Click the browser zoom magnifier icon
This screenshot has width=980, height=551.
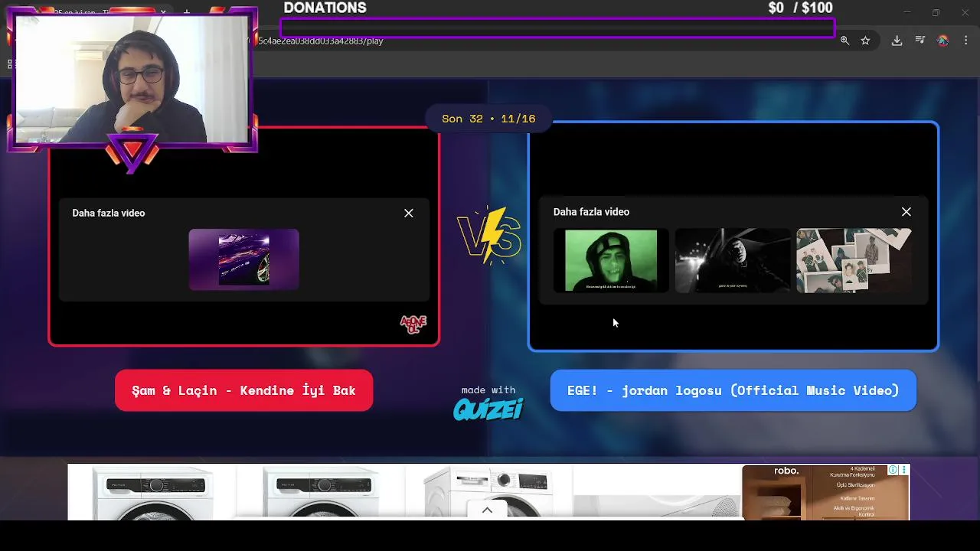tap(844, 41)
